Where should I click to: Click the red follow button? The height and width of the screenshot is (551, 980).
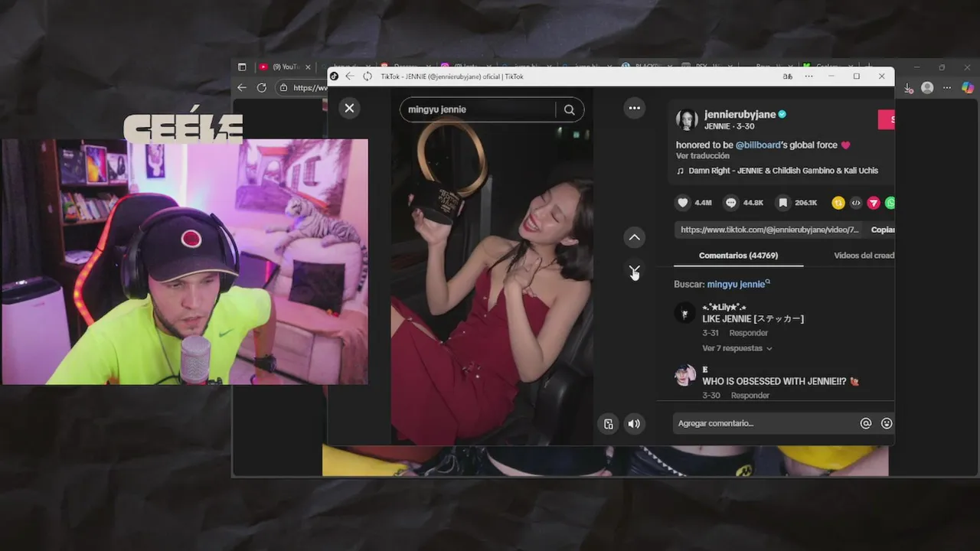tap(887, 119)
